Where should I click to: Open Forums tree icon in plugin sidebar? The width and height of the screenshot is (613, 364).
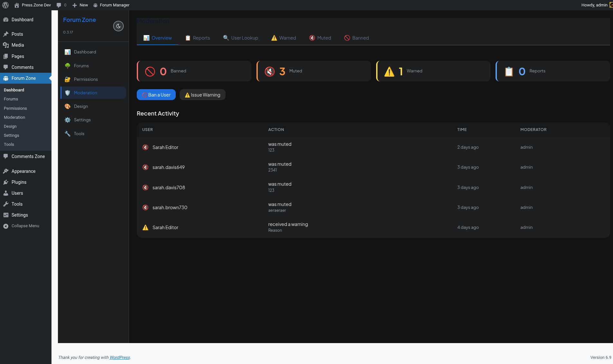coord(68,66)
